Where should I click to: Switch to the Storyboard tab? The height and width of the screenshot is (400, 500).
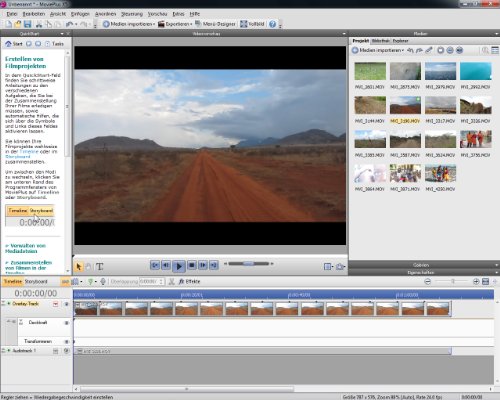tap(36, 282)
